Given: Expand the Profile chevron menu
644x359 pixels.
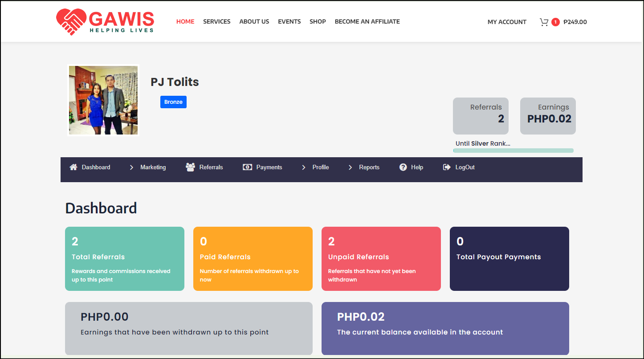Looking at the screenshot, I should pos(304,167).
